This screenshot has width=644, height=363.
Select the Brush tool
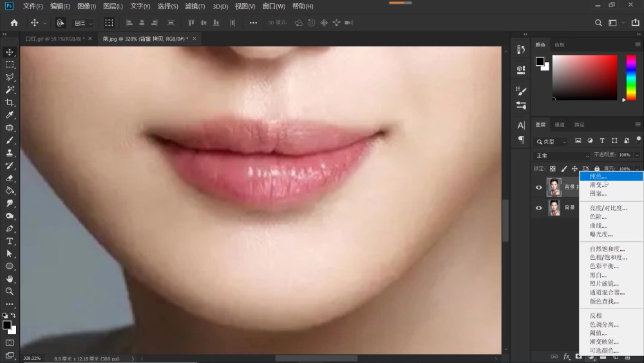[10, 140]
